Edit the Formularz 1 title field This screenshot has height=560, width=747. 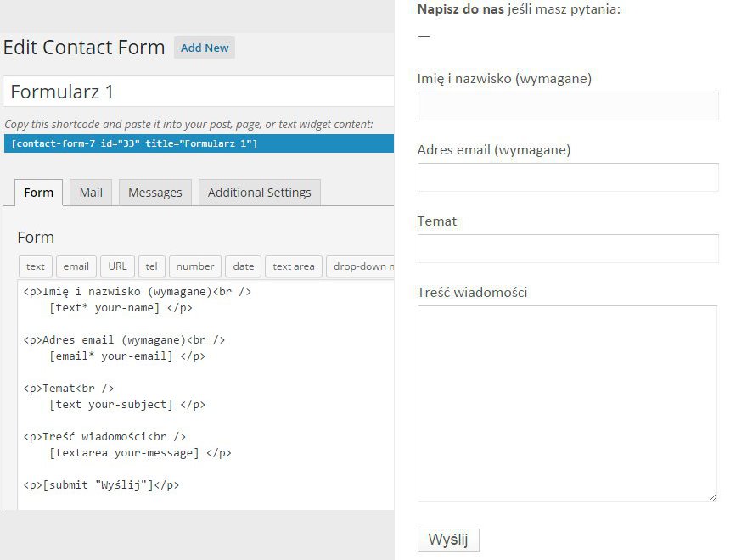[x=199, y=91]
